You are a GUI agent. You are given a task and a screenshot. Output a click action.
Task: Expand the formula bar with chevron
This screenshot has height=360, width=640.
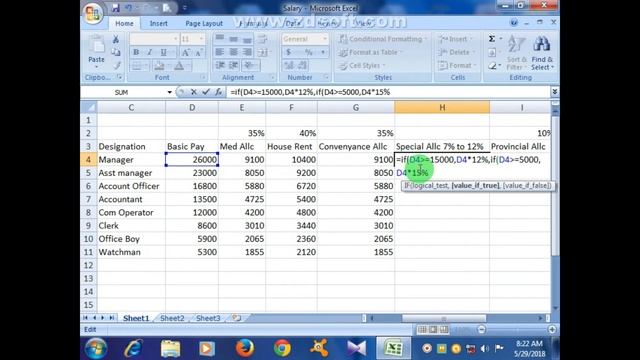pos(555,92)
